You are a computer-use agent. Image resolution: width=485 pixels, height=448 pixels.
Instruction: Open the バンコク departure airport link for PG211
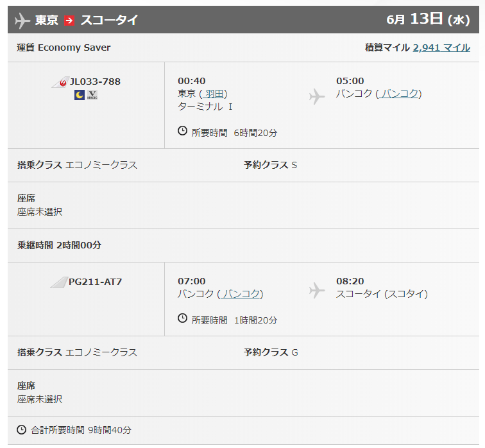click(241, 293)
